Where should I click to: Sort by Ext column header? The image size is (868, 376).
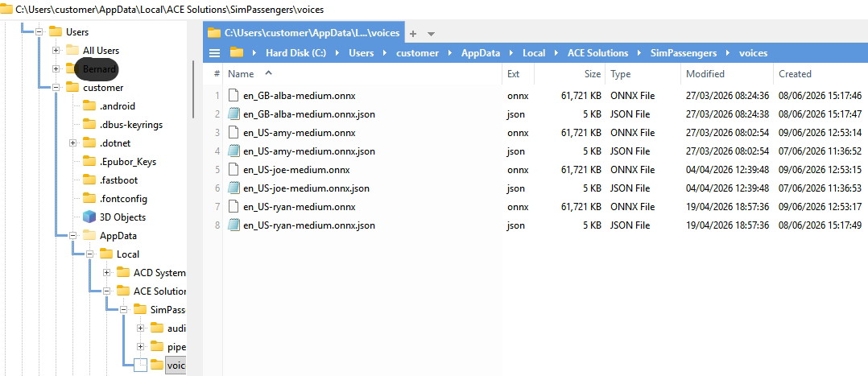[513, 73]
